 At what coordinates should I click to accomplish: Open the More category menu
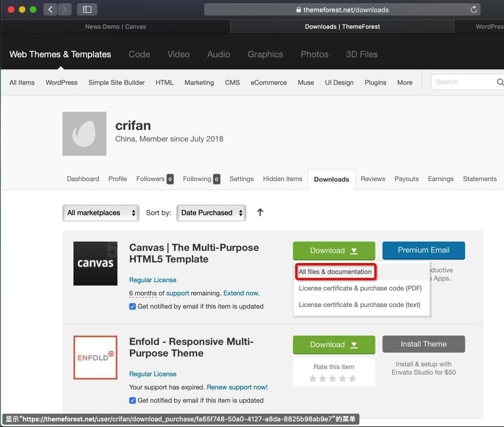(x=405, y=83)
